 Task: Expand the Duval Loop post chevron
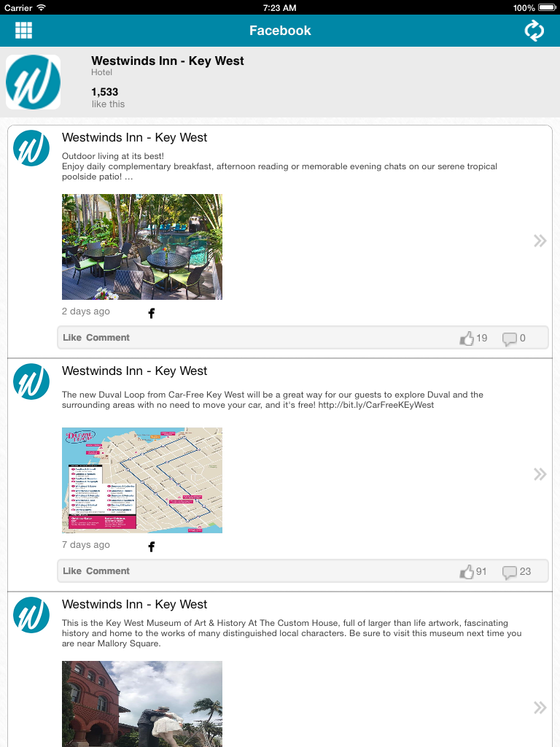[540, 474]
